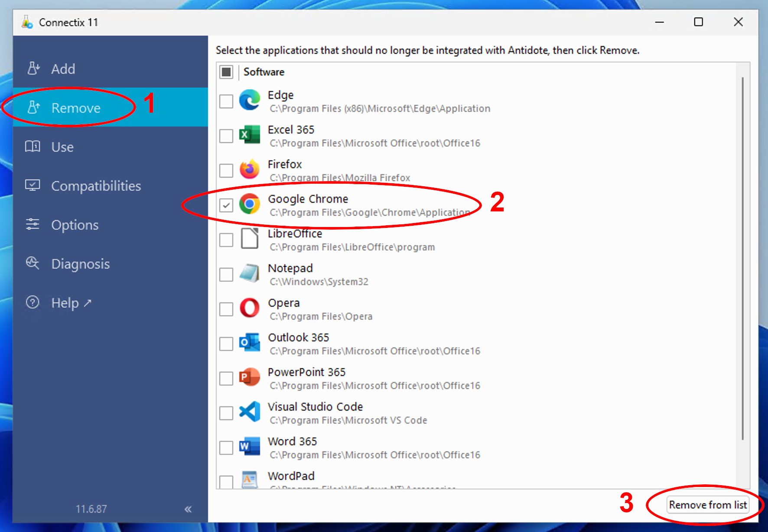Click the Edge browser icon

click(x=250, y=101)
